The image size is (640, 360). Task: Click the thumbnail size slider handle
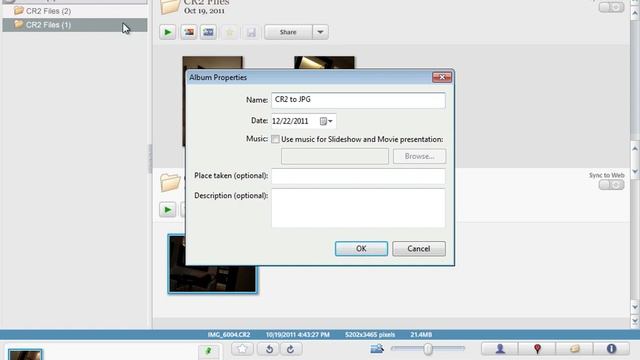[428, 349]
